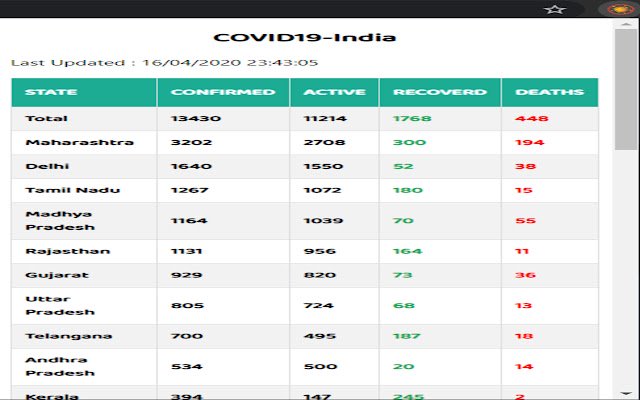Click Rajasthan recovered value 164

tap(408, 251)
